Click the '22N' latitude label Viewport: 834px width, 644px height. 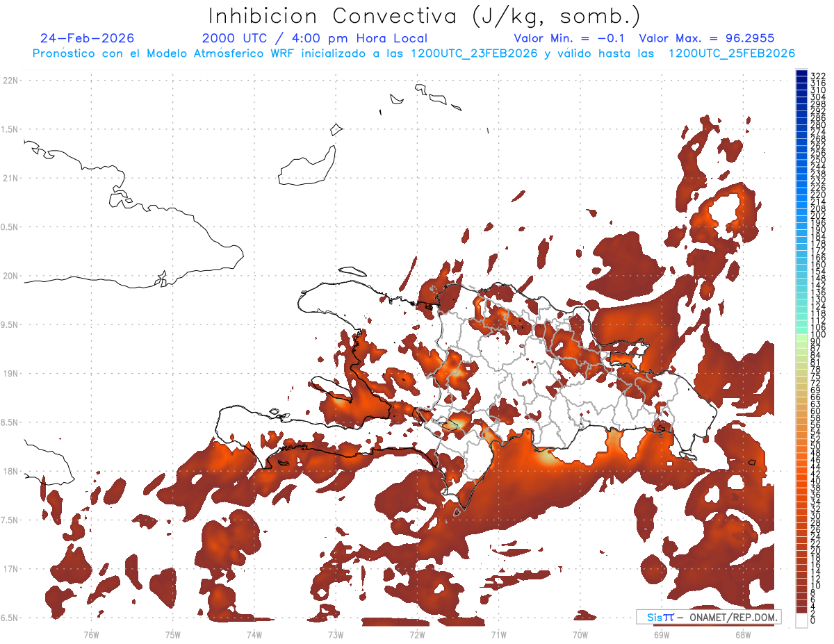[x=10, y=80]
